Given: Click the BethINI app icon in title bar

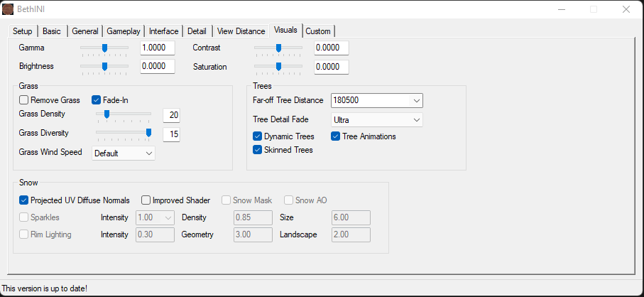Looking at the screenshot, I should click(x=9, y=9).
